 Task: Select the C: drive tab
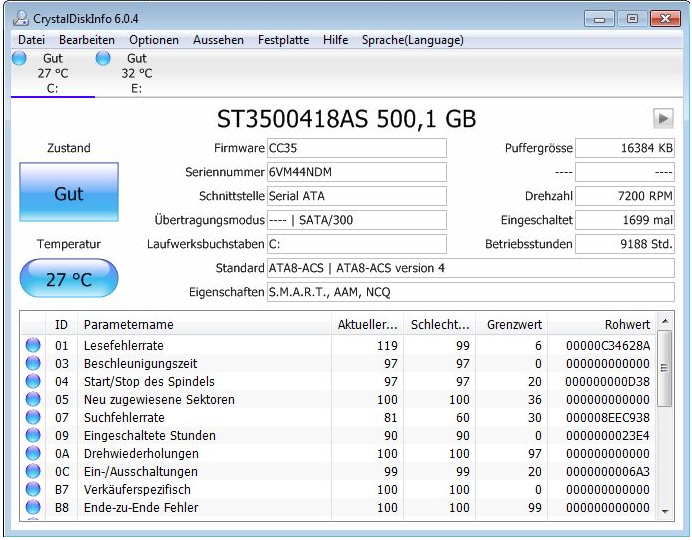pos(53,73)
